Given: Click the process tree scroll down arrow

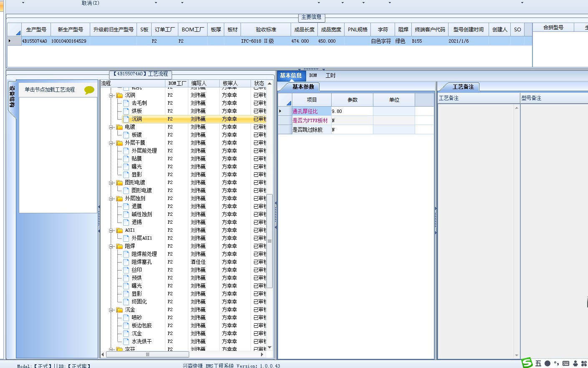Looking at the screenshot, I should point(269,348).
